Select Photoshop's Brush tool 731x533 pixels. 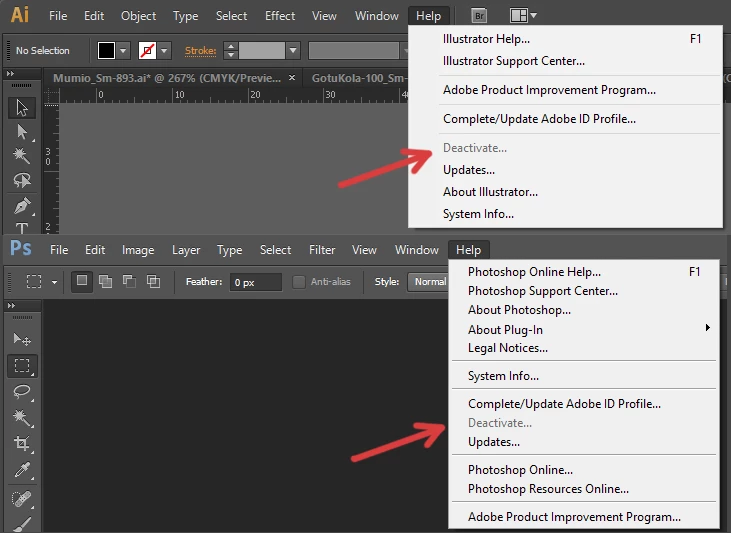(22, 524)
